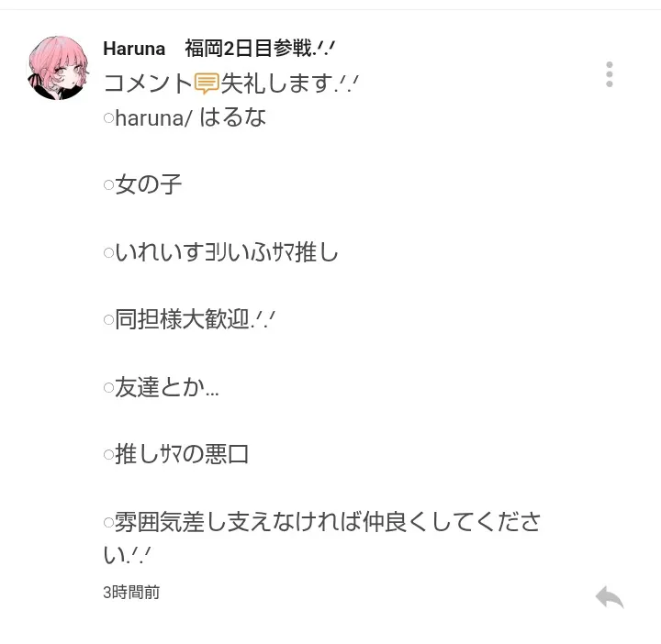
Task: Click the circle bullet before 同担様大歓迎
Action: pos(108,319)
